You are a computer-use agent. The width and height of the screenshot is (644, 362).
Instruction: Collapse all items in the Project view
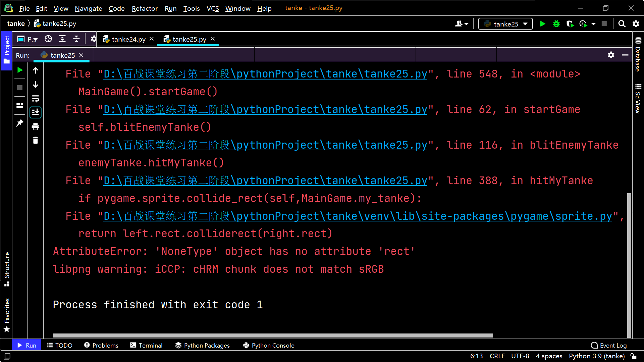pyautogui.click(x=76, y=39)
